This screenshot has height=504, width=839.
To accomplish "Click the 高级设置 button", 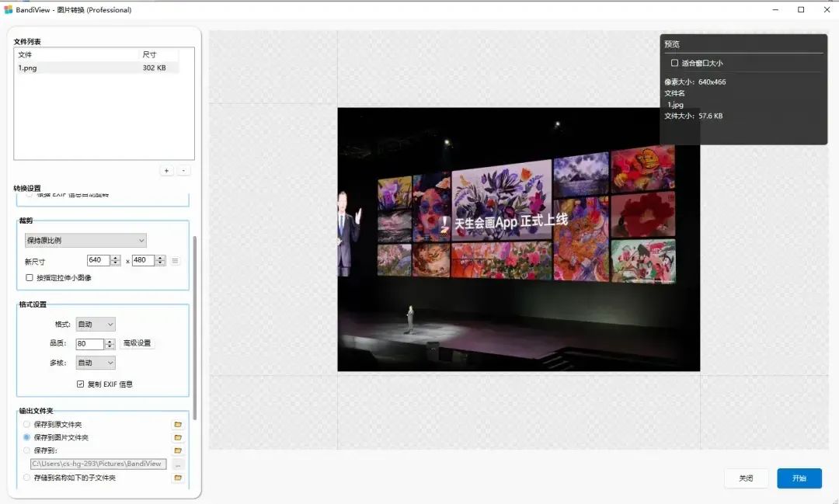I will (137, 343).
